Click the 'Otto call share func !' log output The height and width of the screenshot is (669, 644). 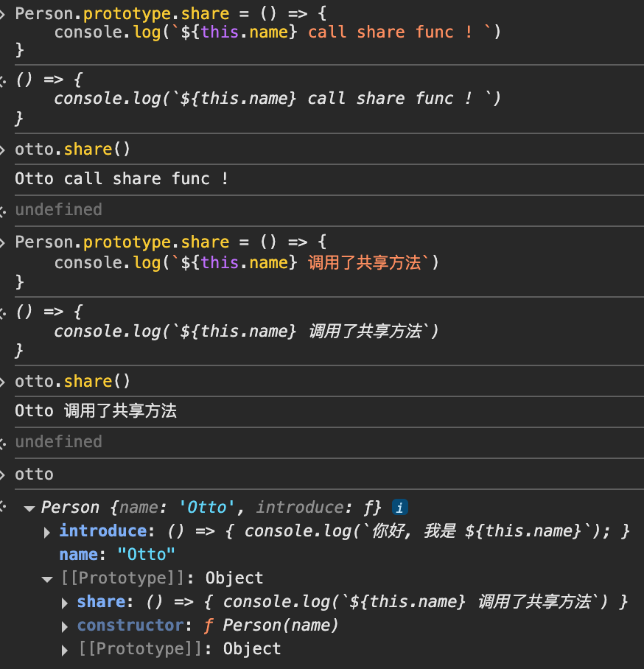click(122, 179)
